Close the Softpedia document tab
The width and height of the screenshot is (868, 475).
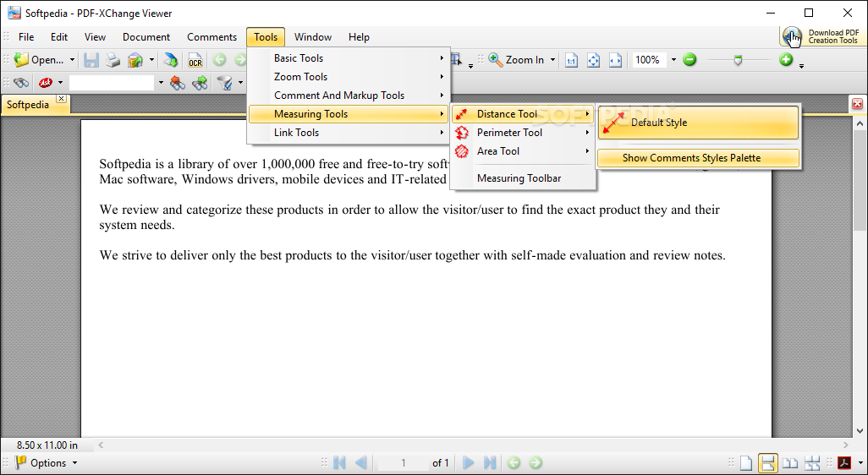pos(62,98)
